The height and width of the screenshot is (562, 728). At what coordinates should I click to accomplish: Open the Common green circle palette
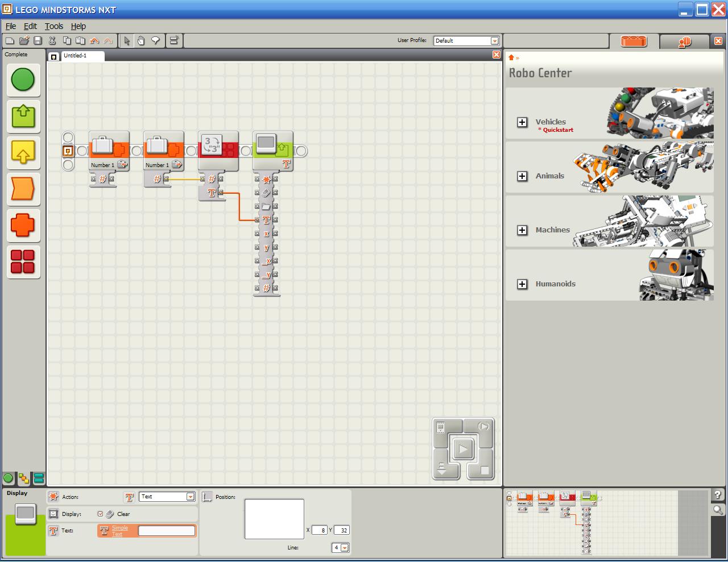tap(23, 80)
